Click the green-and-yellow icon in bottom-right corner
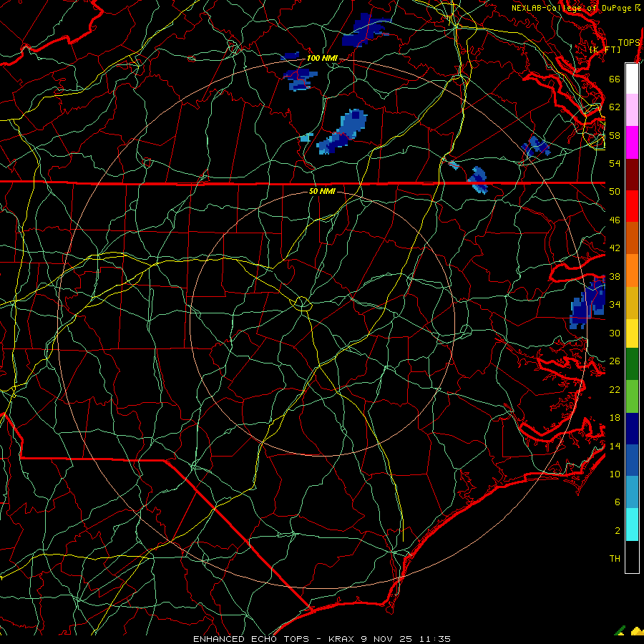Screen dimensions: 644x644 620,630
